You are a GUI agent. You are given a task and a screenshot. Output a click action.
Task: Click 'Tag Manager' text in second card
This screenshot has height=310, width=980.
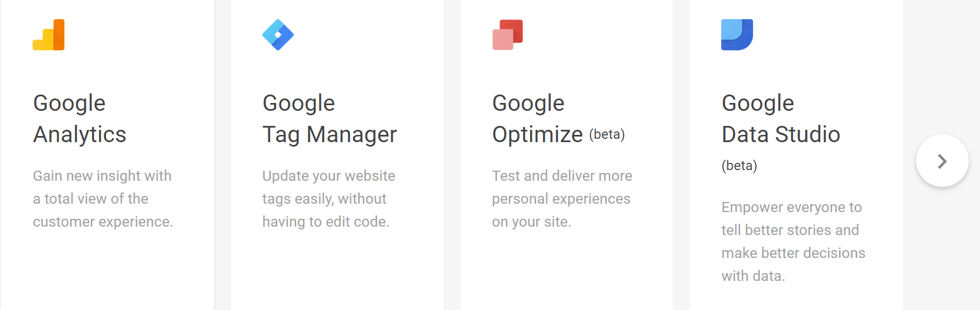point(329,135)
